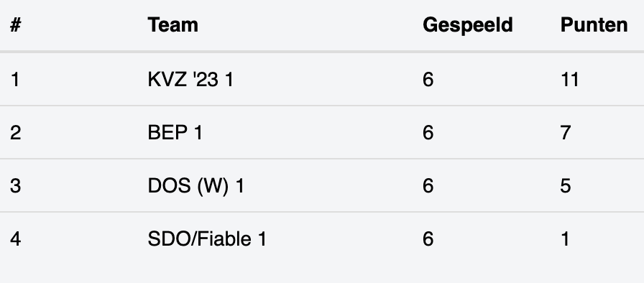Click games played value in DOS row
The image size is (644, 283).
point(428,186)
